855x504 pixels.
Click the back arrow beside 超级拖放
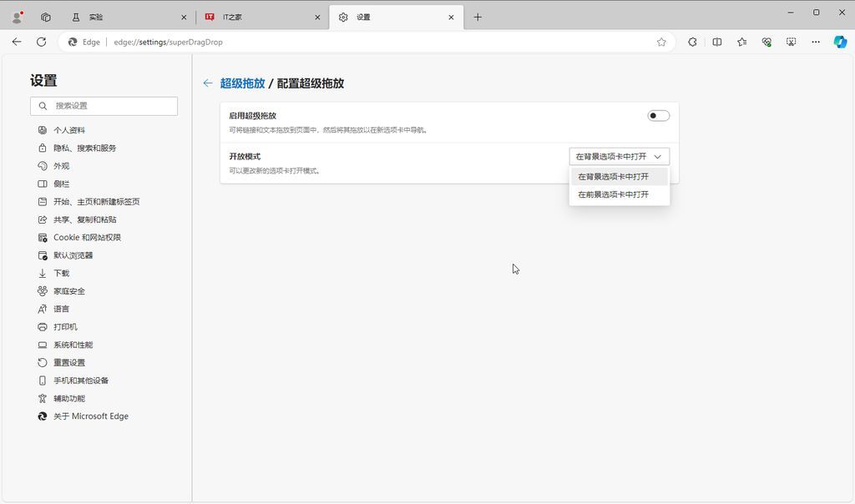208,83
